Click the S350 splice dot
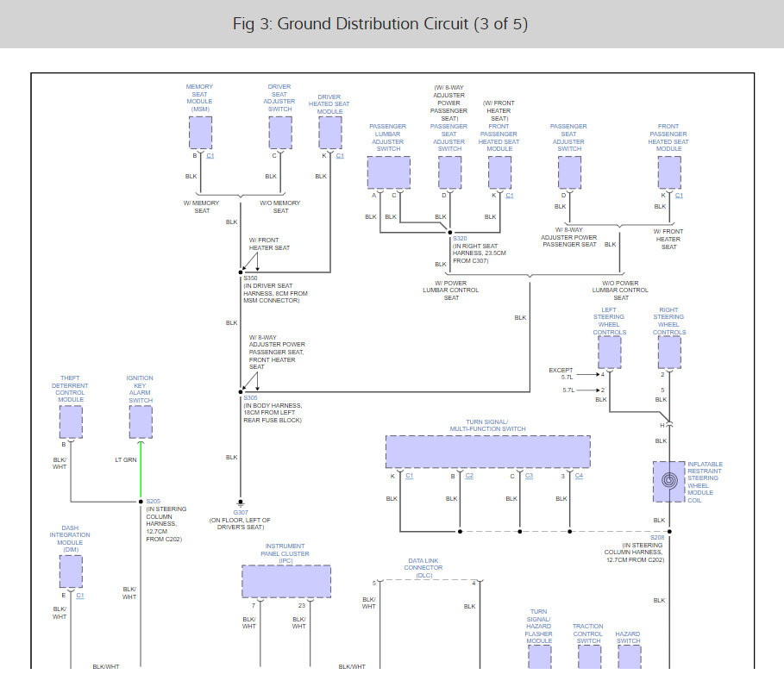784x693 pixels. click(241, 272)
